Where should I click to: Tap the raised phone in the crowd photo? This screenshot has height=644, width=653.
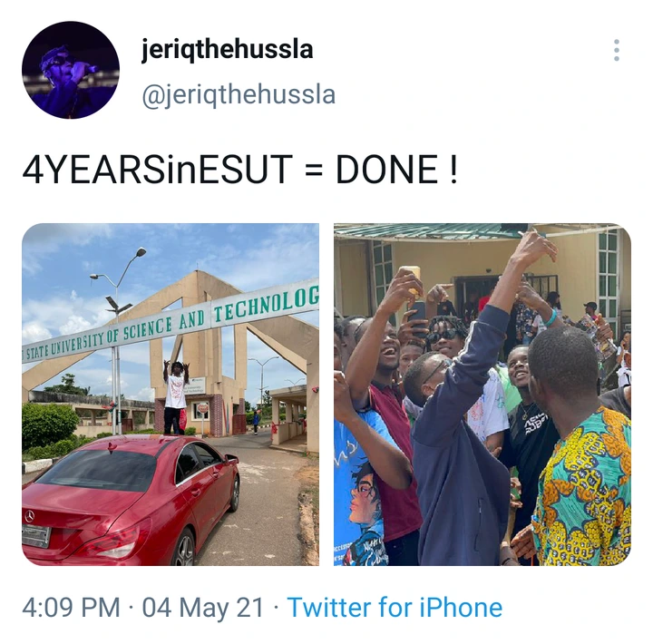[x=417, y=318]
